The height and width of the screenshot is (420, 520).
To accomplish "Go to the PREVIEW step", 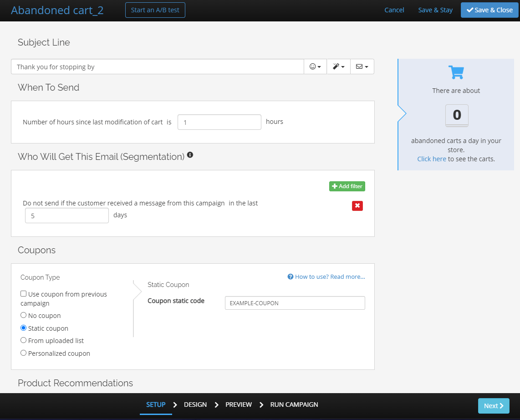I will click(239, 405).
